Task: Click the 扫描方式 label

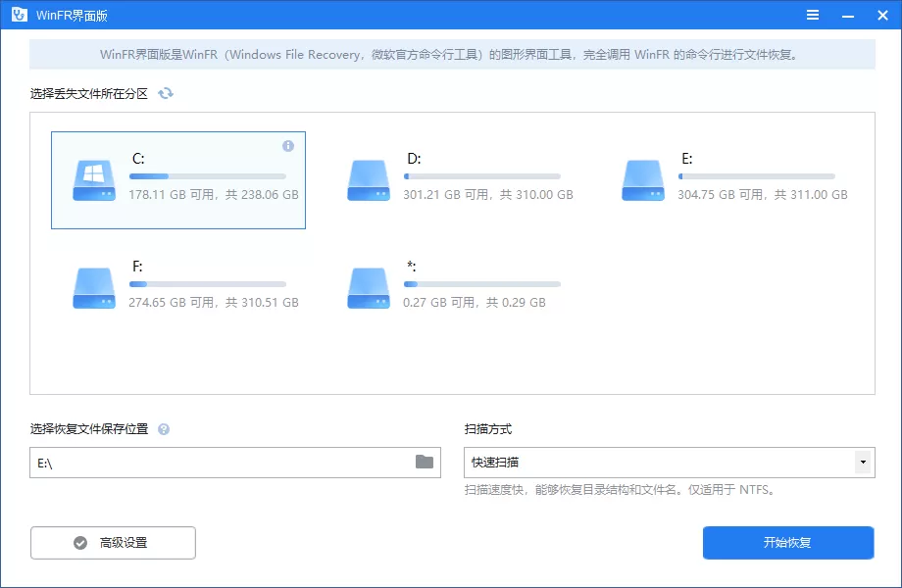Action: click(488, 429)
